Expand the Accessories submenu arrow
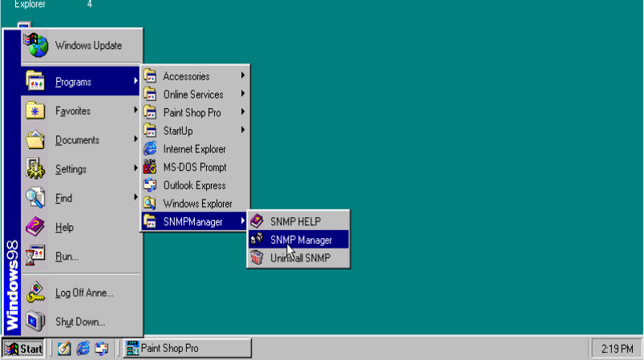The image size is (644, 360). [243, 75]
